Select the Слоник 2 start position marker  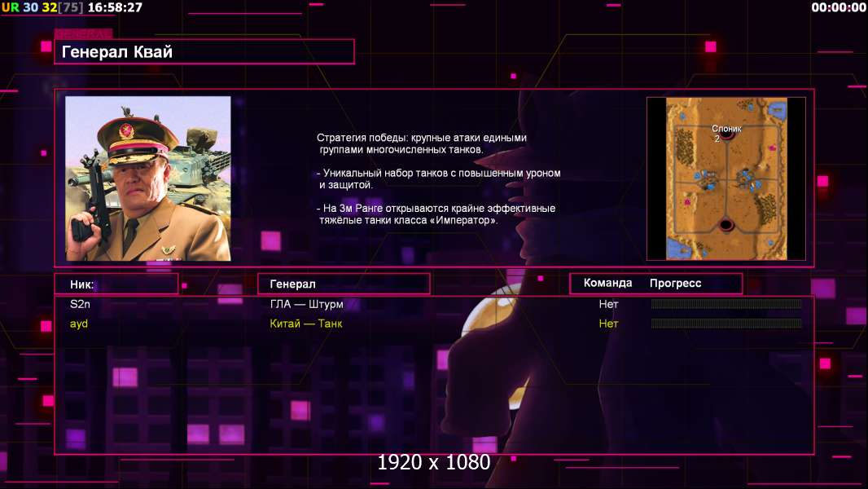pos(726,133)
